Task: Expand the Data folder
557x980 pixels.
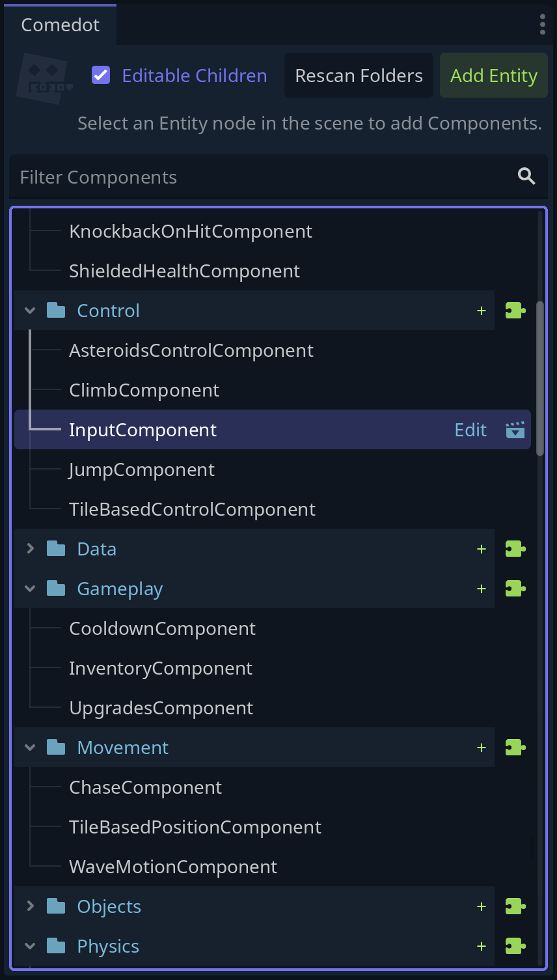Action: pos(30,549)
